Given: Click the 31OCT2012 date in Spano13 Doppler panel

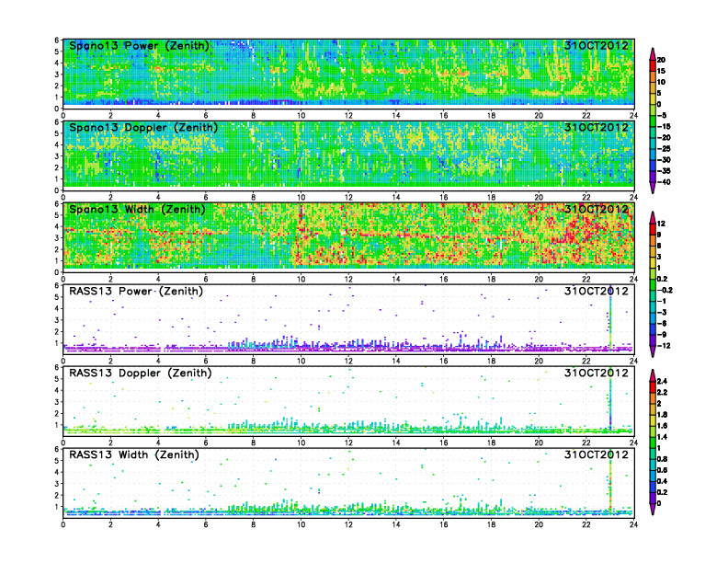Looking at the screenshot, I should pyautogui.click(x=597, y=128).
